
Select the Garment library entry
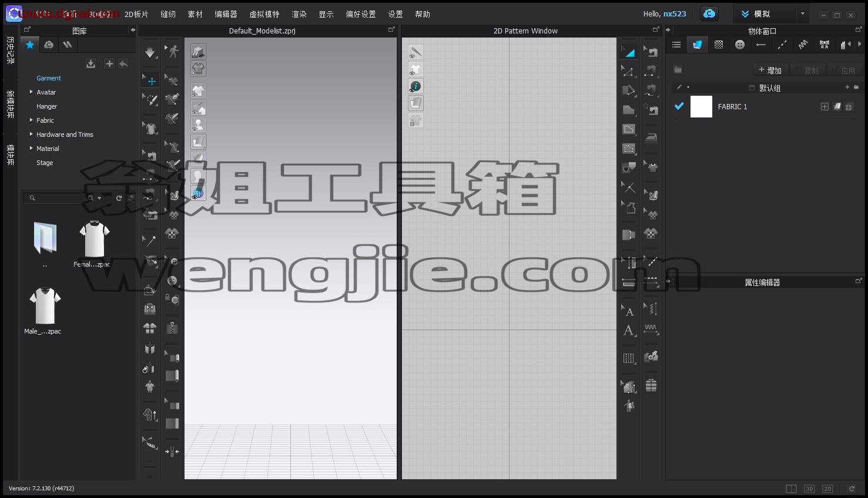pos(49,78)
